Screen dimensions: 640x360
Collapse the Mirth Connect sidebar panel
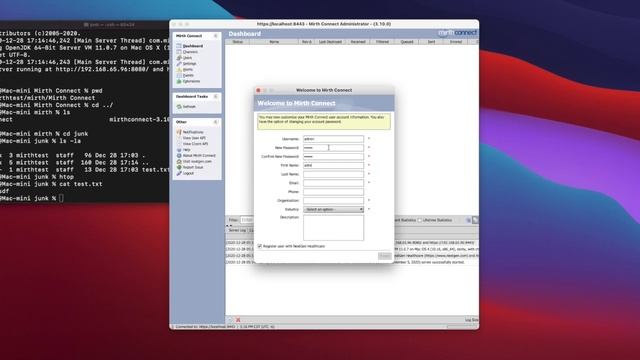click(216, 36)
